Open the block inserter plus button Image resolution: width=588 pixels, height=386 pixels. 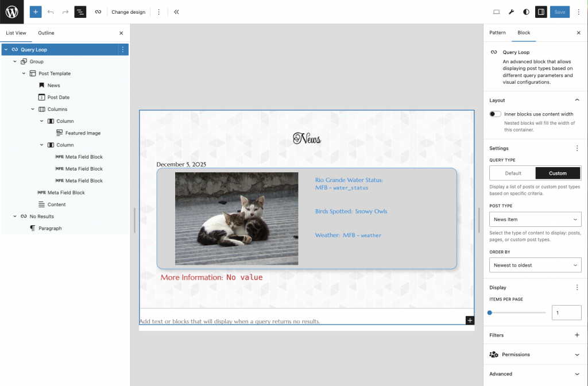tap(36, 11)
